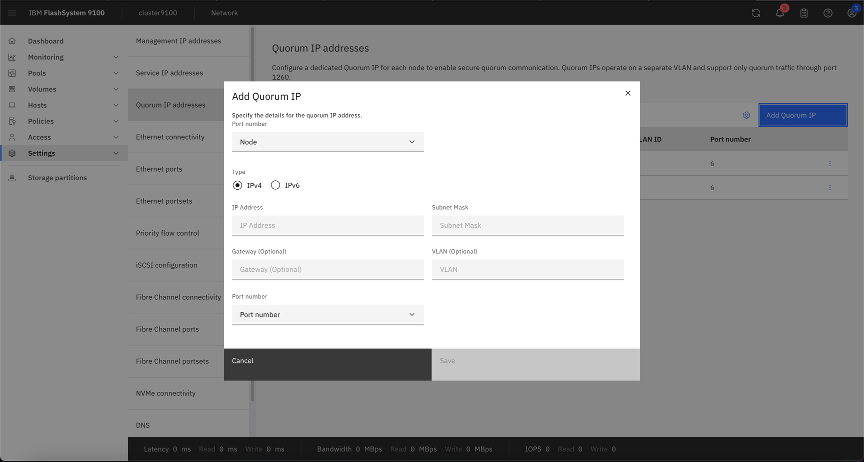
Task: Click the IOPS value in status bar
Action: (547, 449)
